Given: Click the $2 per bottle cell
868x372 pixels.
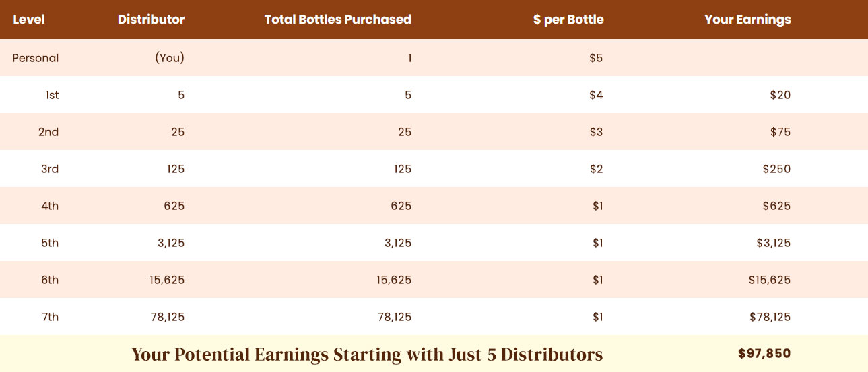Looking at the screenshot, I should pos(596,169).
